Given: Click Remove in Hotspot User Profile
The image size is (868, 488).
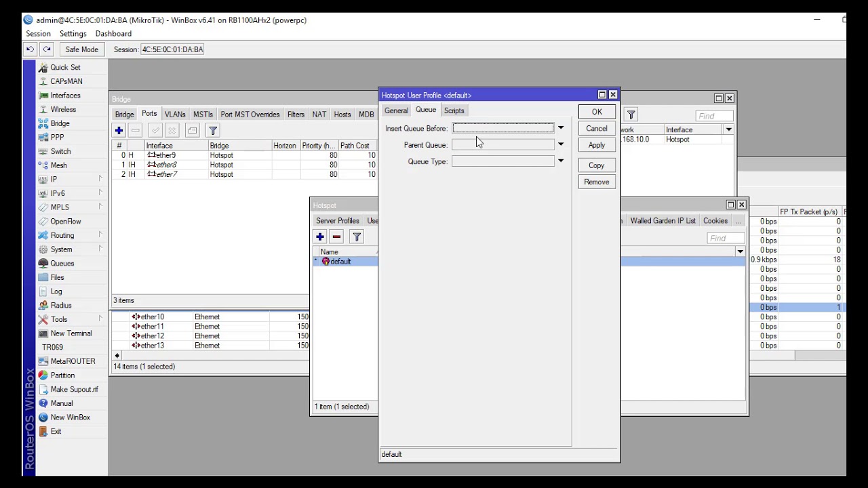Looking at the screenshot, I should [597, 182].
